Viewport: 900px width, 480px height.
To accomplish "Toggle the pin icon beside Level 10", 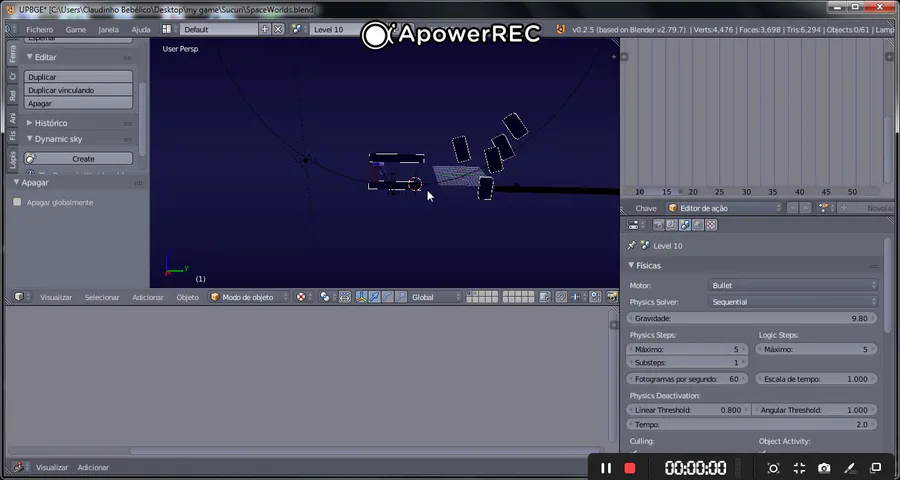I will [631, 245].
